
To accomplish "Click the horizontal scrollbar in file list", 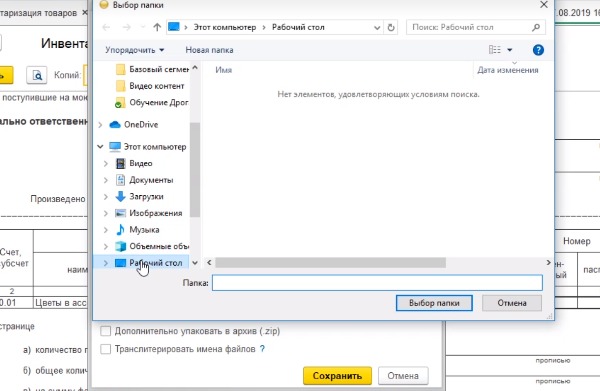I will click(x=330, y=262).
